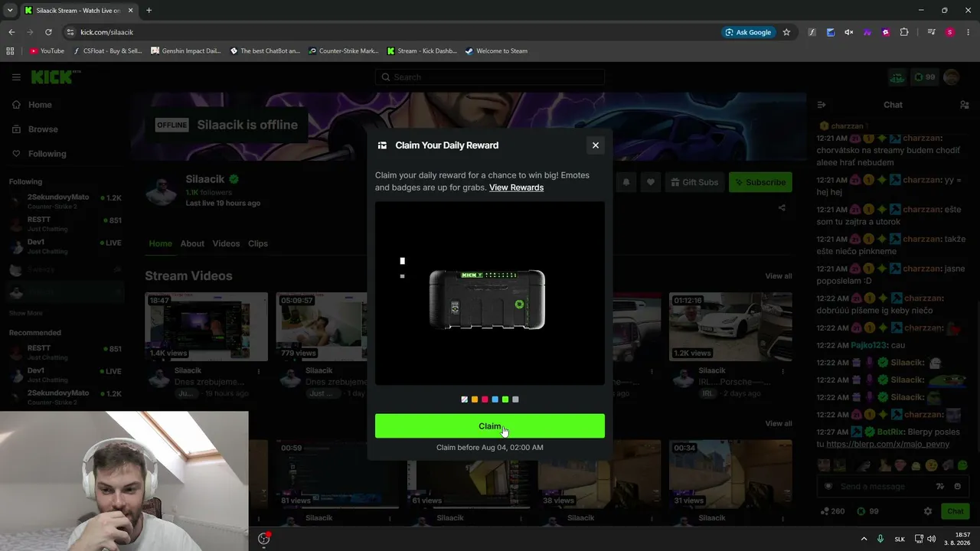Click the address bar showing kick.com/silaacik
980x551 pixels.
pos(390,32)
